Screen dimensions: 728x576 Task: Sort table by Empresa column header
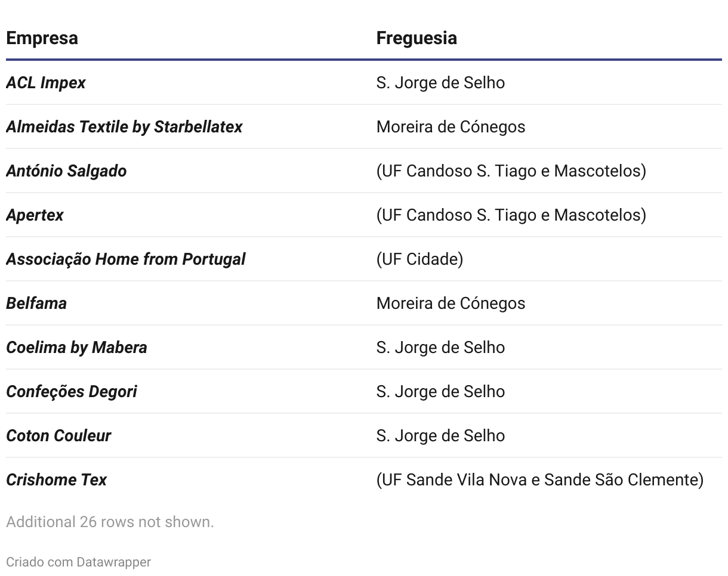pyautogui.click(x=42, y=38)
